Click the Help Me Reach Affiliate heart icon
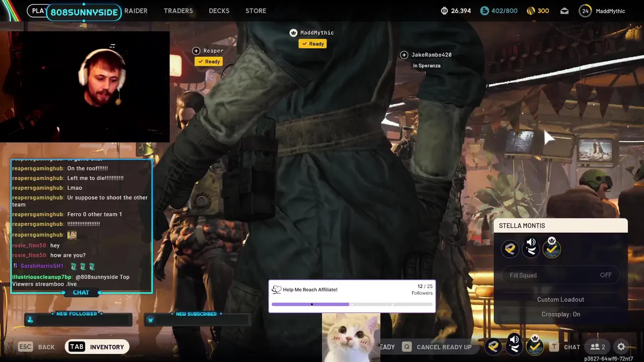644x362 pixels. coord(276,290)
